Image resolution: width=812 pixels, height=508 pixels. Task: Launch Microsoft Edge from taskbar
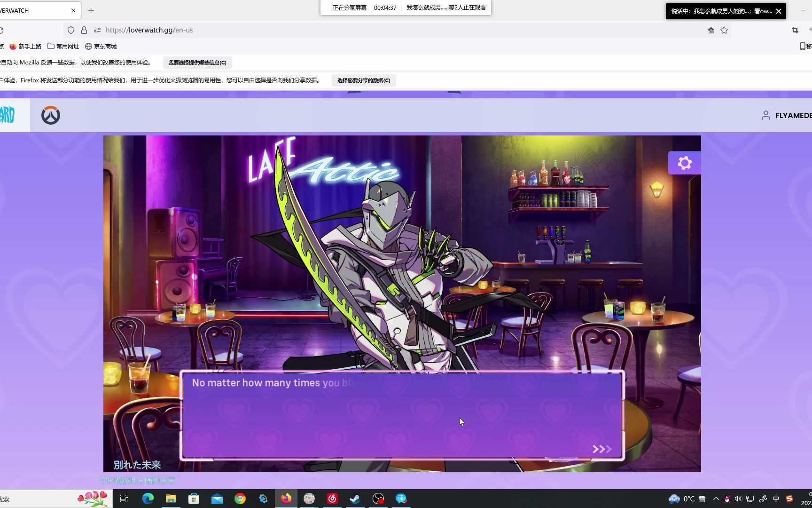[148, 499]
